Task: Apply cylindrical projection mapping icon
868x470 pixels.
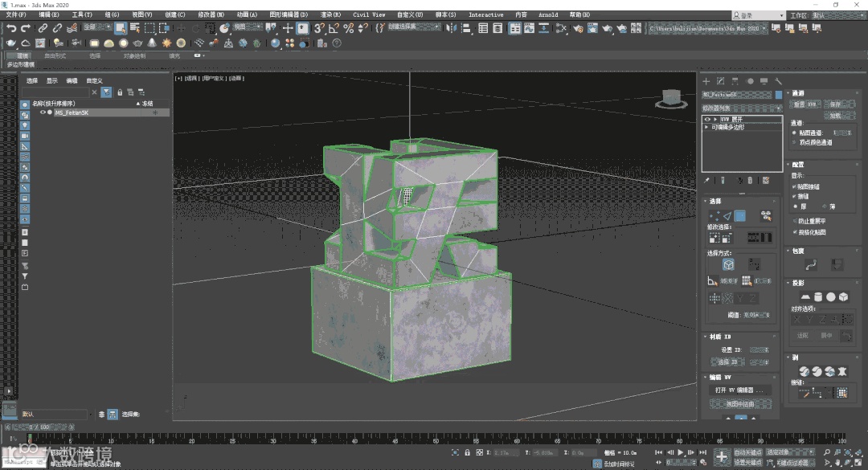Action: [817, 297]
